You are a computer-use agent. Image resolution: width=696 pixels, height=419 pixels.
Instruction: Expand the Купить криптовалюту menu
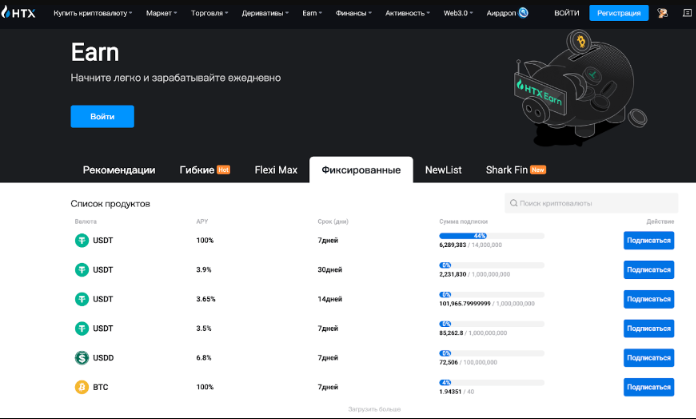coord(93,13)
